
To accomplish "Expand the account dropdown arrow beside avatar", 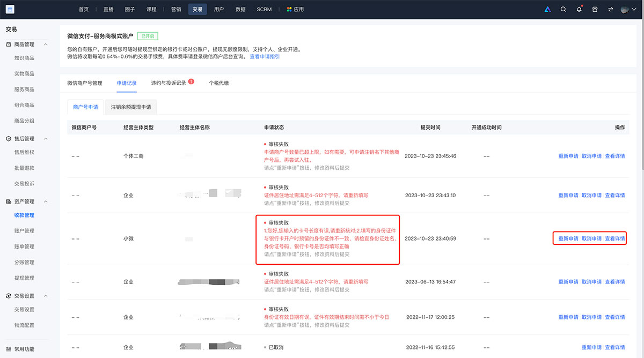I will coord(634,10).
